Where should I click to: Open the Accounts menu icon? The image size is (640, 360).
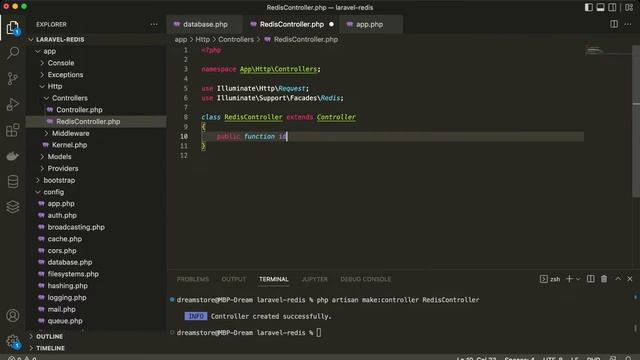click(x=13, y=316)
